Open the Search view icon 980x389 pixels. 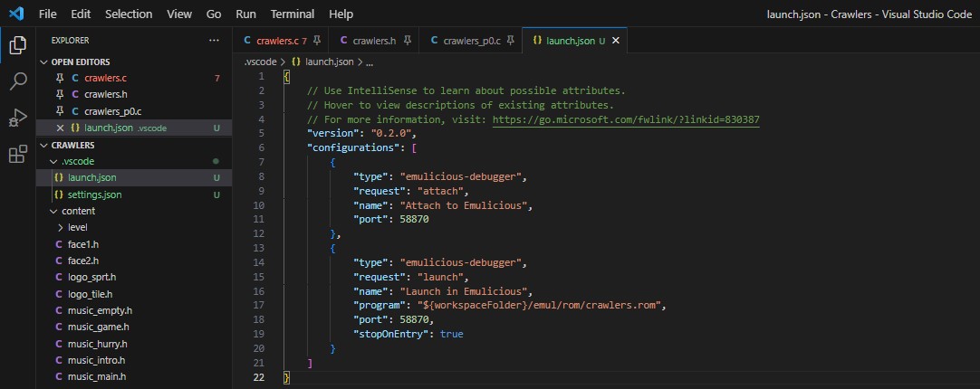(x=18, y=81)
